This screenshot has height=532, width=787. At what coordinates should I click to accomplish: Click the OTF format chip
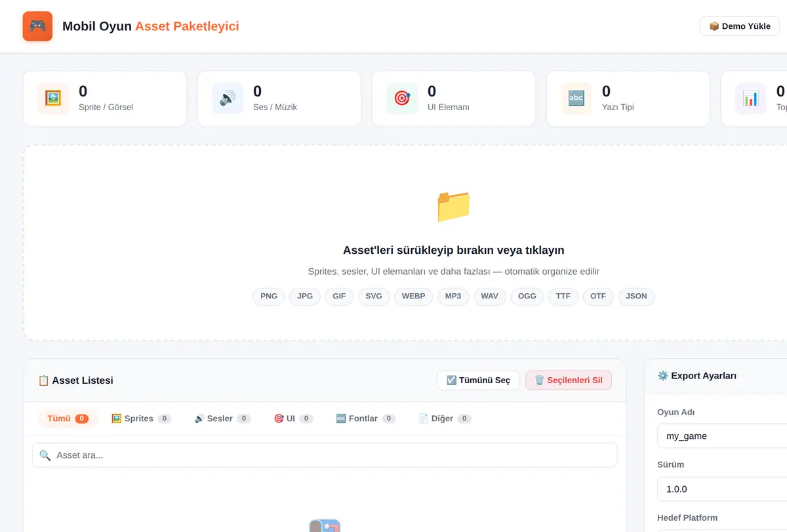click(x=598, y=297)
